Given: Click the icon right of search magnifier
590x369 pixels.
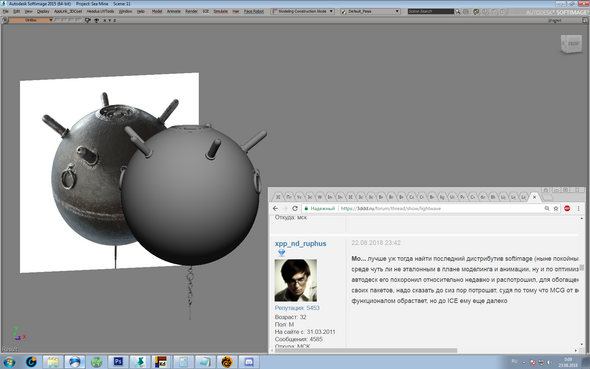Looking at the screenshot, I should click(466, 12).
